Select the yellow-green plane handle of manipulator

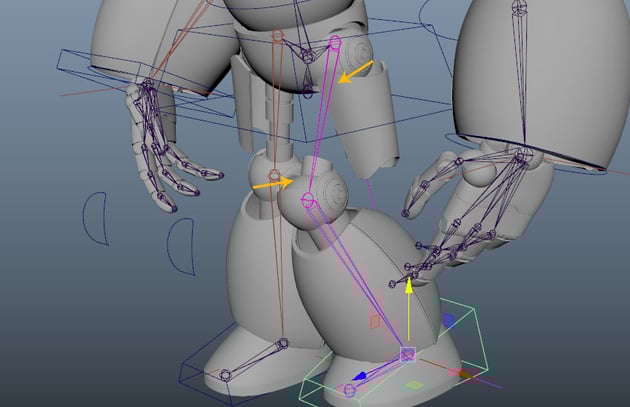click(414, 385)
